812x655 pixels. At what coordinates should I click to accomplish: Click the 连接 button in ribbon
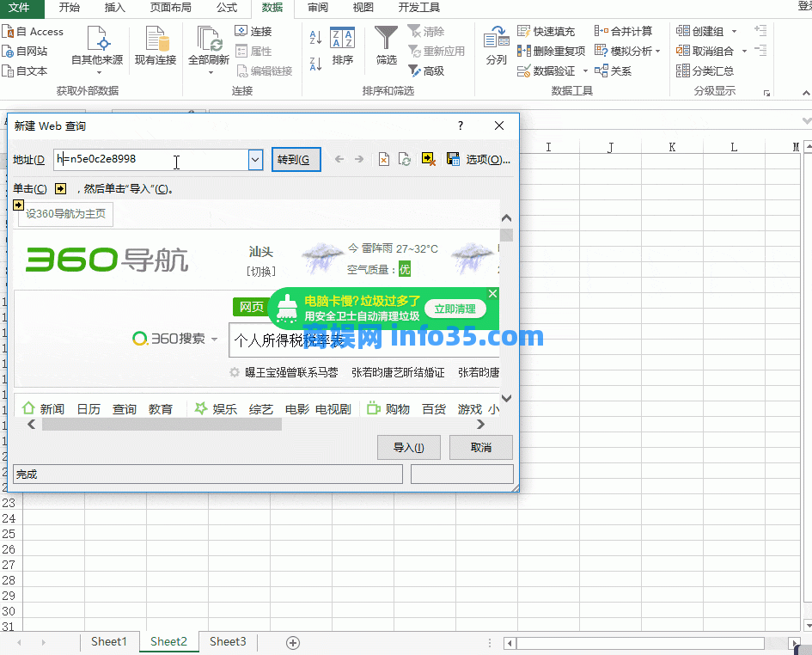tap(253, 31)
